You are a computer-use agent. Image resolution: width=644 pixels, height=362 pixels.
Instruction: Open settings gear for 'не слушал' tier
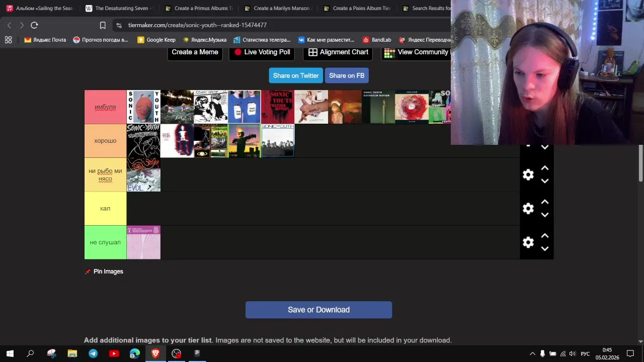pos(528,242)
